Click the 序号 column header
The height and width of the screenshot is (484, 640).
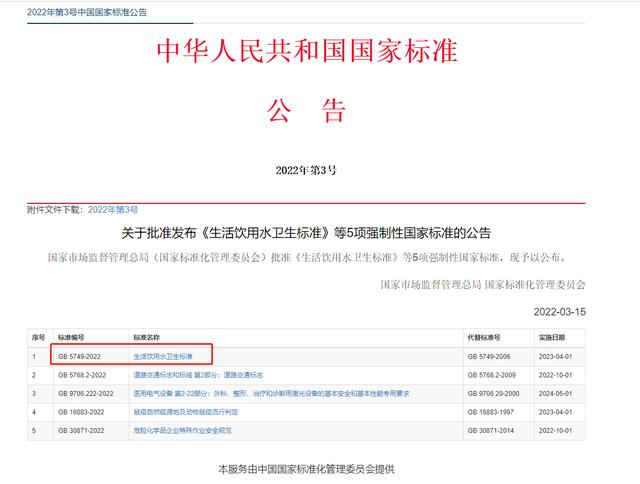40,337
